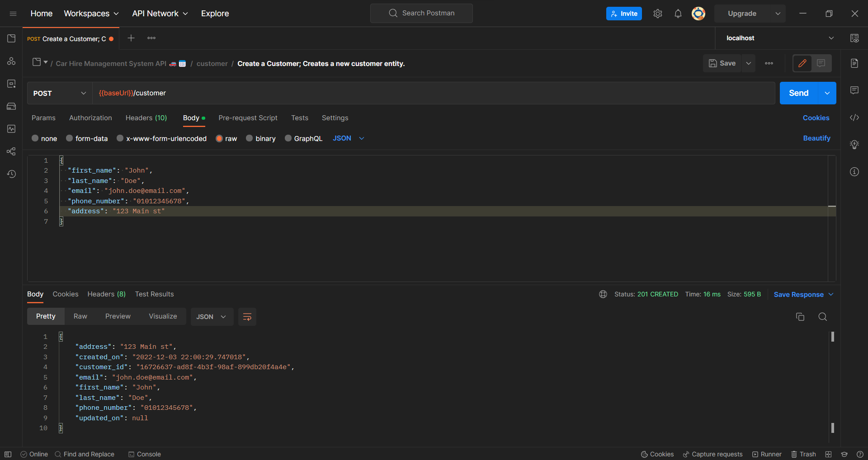The width and height of the screenshot is (868, 460).
Task: Toggle response line wrap icon
Action: (x=247, y=317)
